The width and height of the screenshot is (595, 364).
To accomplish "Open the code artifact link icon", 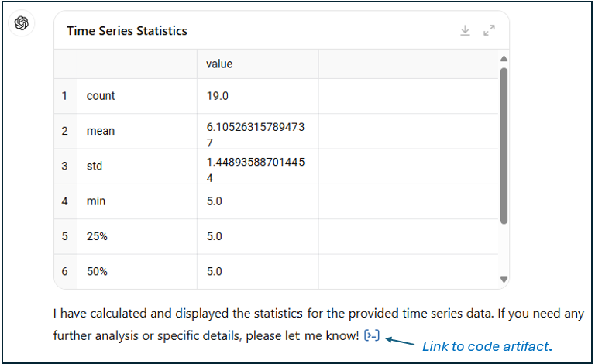I will [x=372, y=335].
